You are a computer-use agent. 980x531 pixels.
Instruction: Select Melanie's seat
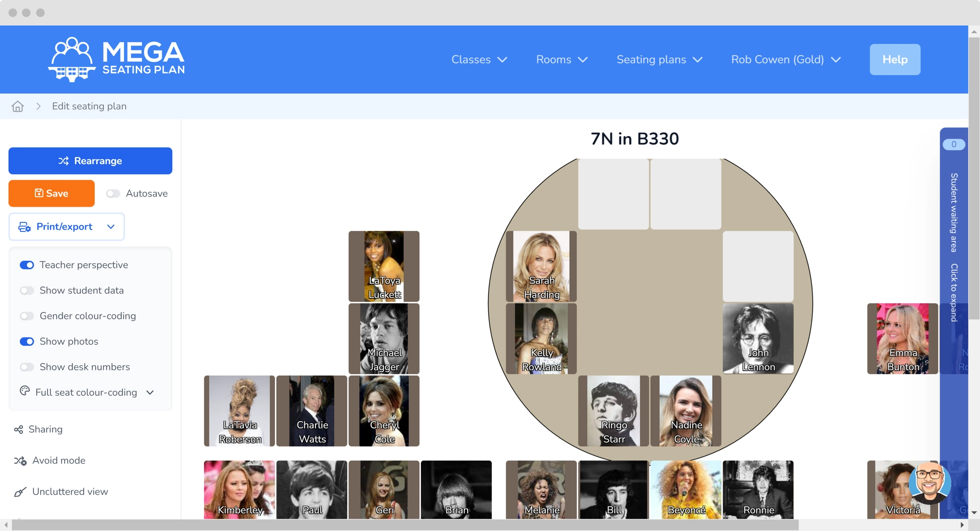(x=541, y=490)
